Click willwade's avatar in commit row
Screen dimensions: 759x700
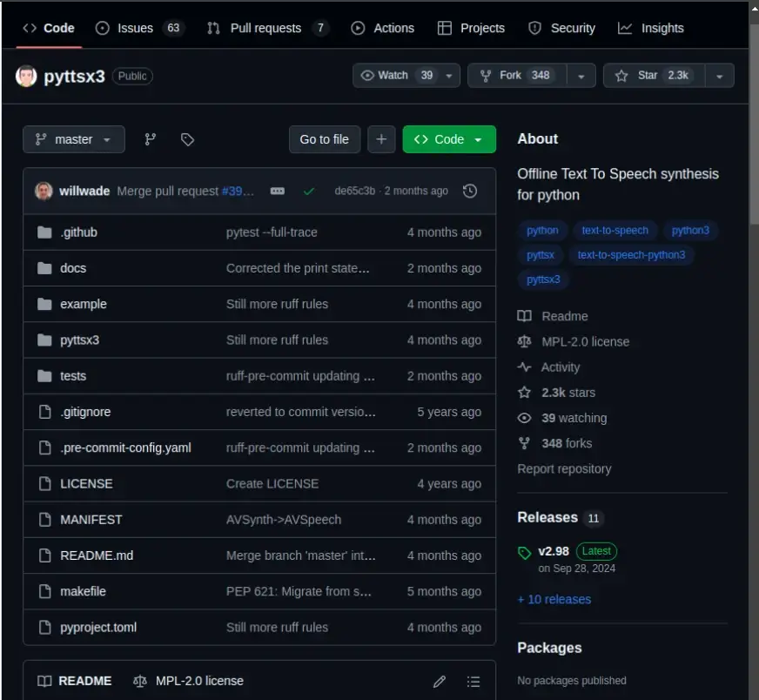(x=44, y=191)
